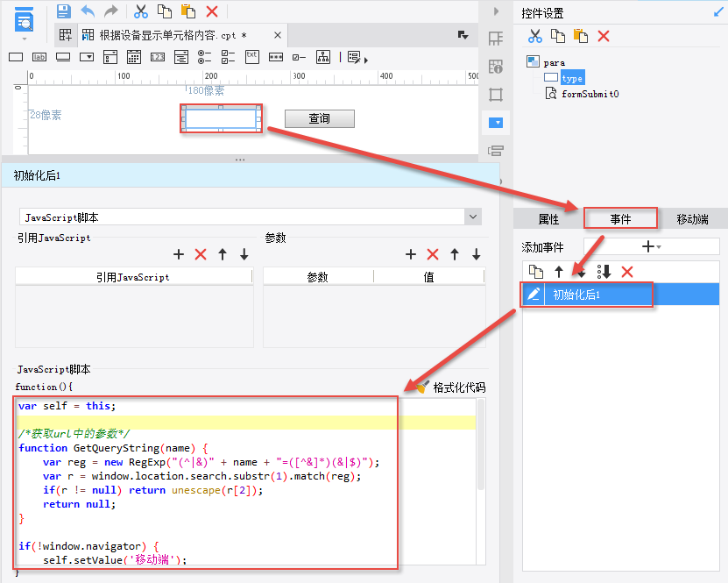This screenshot has height=583, width=728.
Task: Paste widget in 控件设置 panel toolbar
Action: point(581,36)
